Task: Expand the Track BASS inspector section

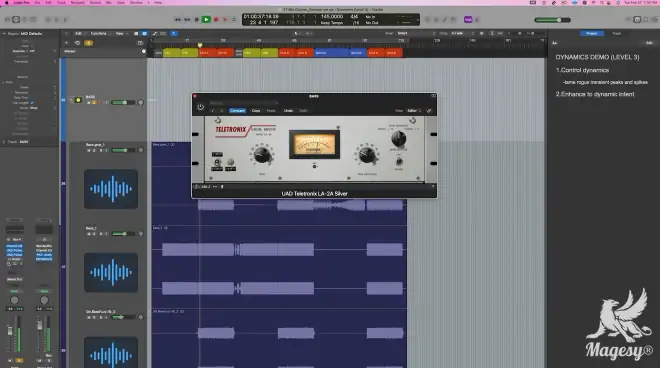Action: 4,142
